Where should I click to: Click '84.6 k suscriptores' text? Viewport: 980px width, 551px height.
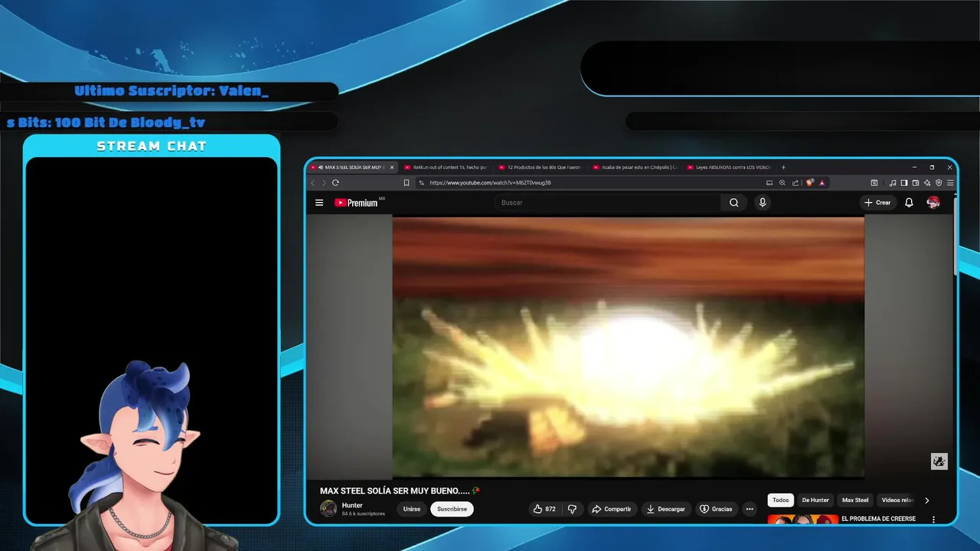tap(364, 514)
